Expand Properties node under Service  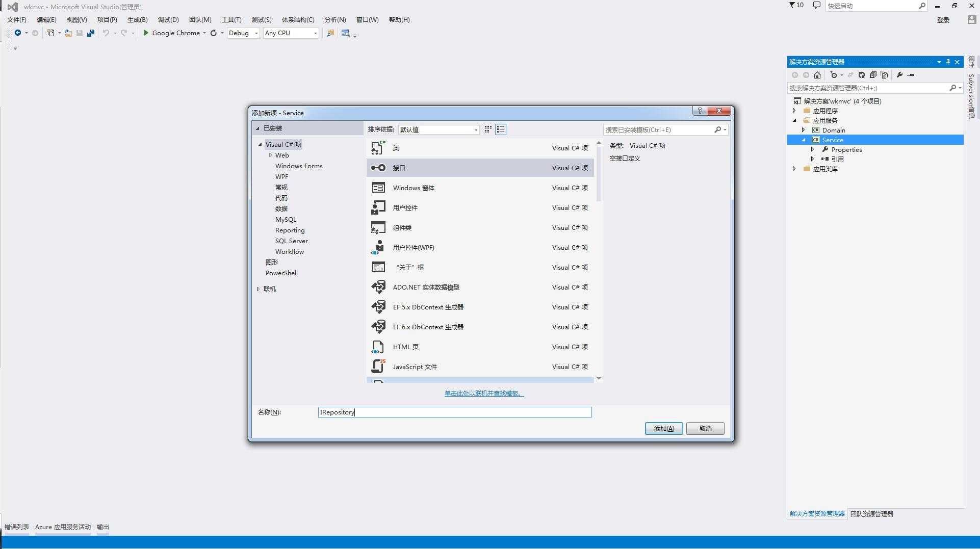(813, 149)
